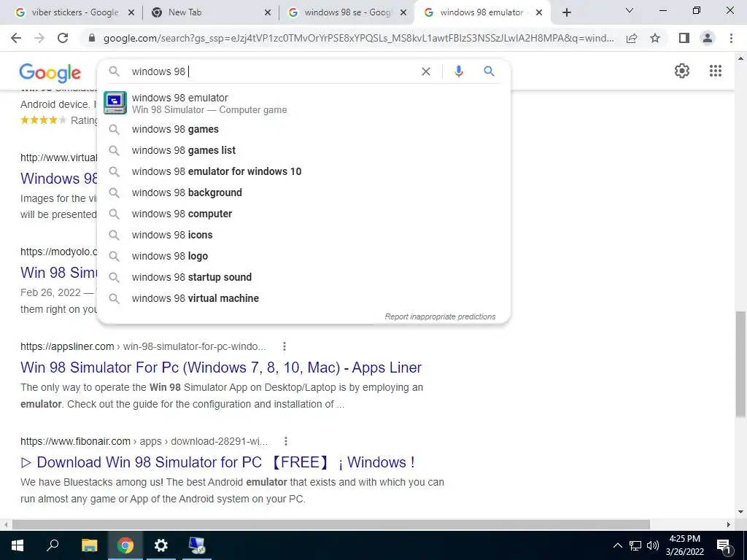Close the New Tab tab

point(268,13)
